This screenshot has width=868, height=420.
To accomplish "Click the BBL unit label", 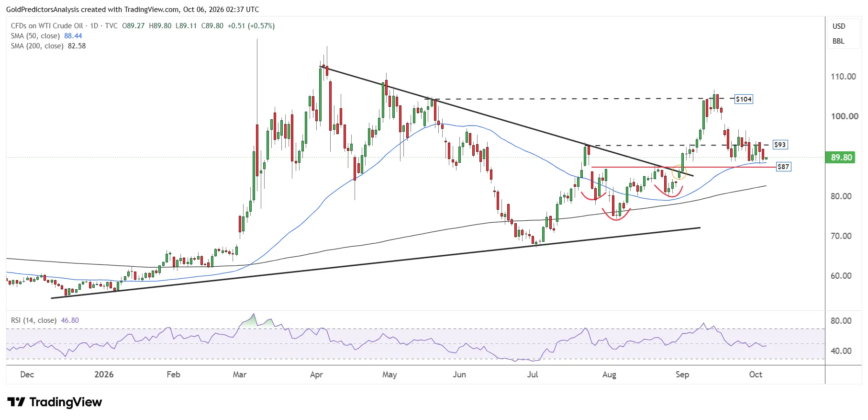I will 838,41.
